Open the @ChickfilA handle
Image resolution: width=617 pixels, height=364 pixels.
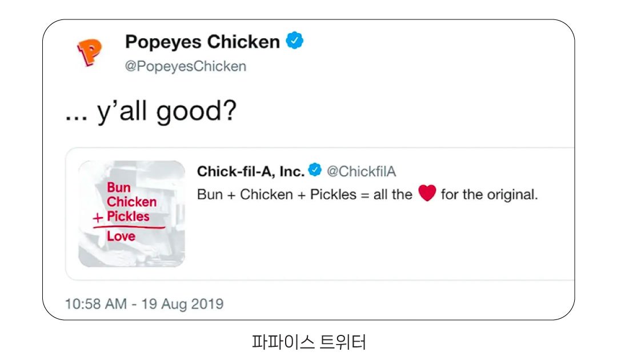pos(361,171)
